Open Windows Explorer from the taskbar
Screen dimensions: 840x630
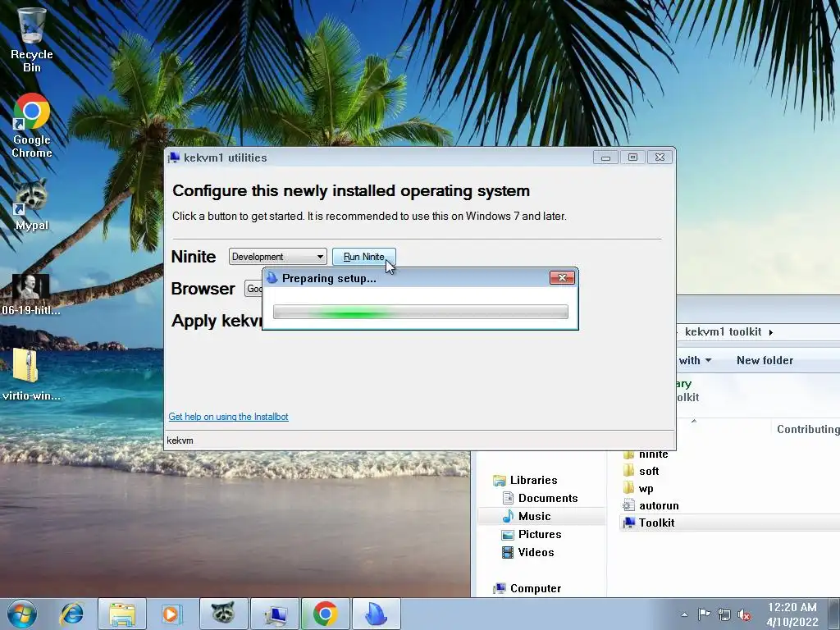click(122, 614)
